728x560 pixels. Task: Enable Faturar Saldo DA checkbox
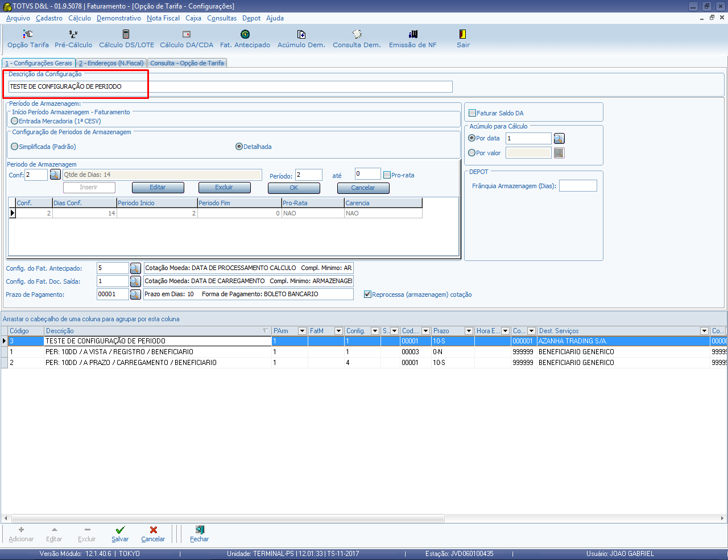pos(472,113)
